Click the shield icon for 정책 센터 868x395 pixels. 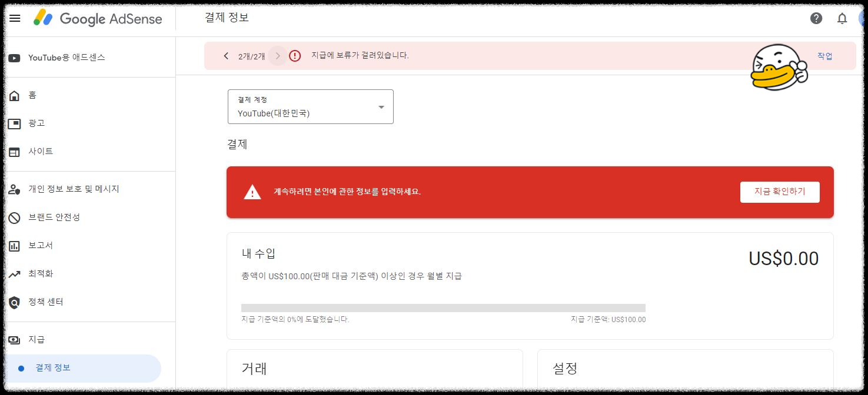(x=15, y=302)
